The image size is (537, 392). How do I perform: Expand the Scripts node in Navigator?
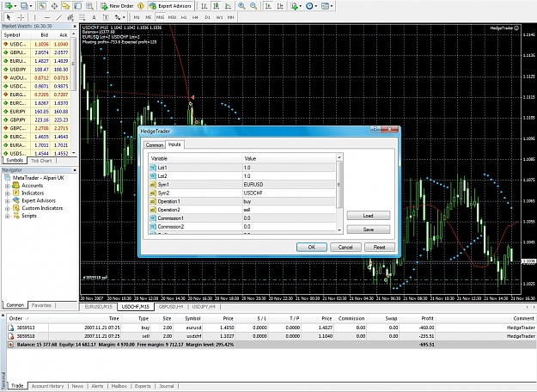7,216
